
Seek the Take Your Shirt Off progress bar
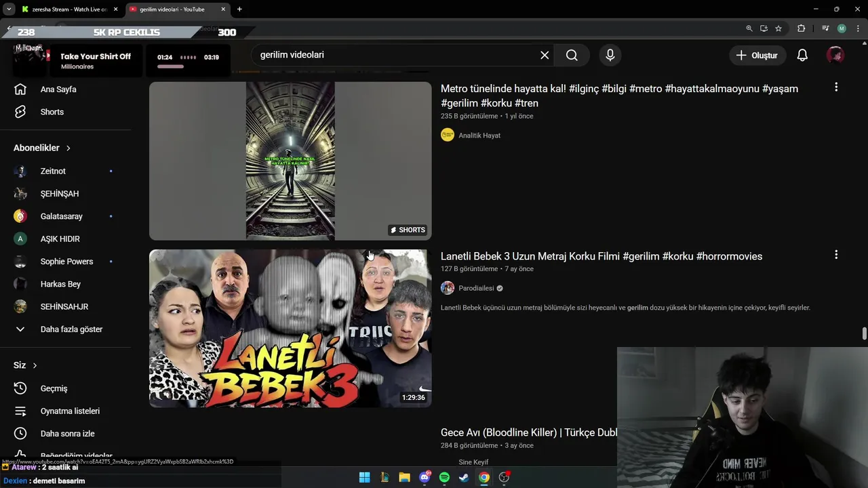click(x=170, y=66)
